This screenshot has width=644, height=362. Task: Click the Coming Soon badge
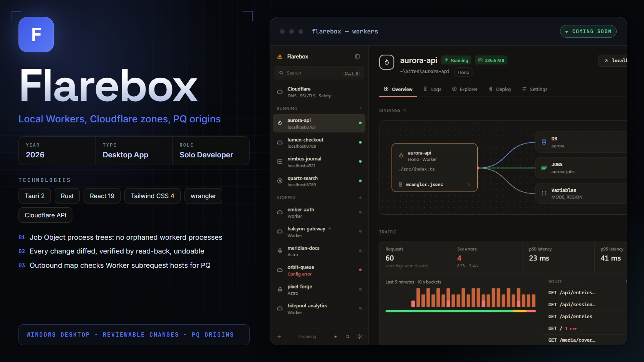(x=588, y=32)
